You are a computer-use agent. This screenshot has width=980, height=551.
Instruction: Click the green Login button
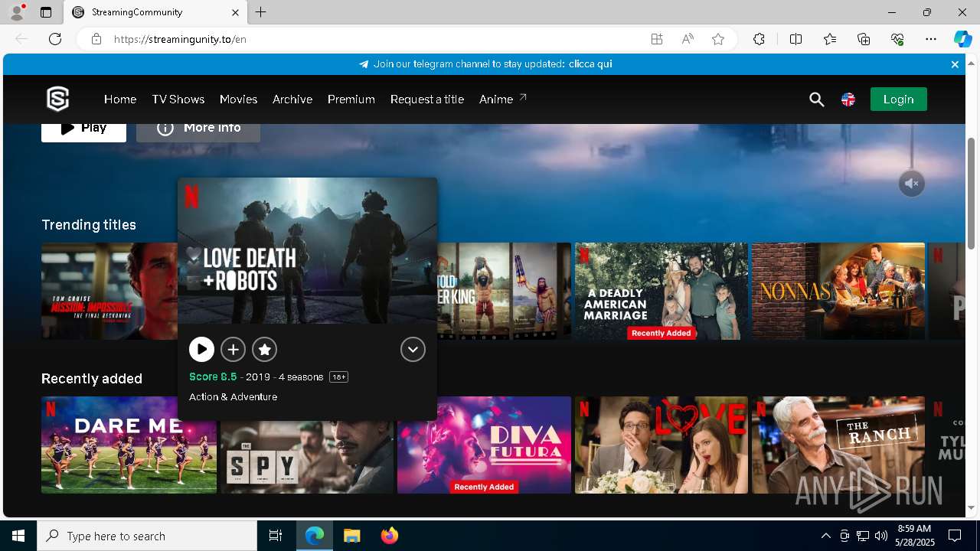click(898, 99)
